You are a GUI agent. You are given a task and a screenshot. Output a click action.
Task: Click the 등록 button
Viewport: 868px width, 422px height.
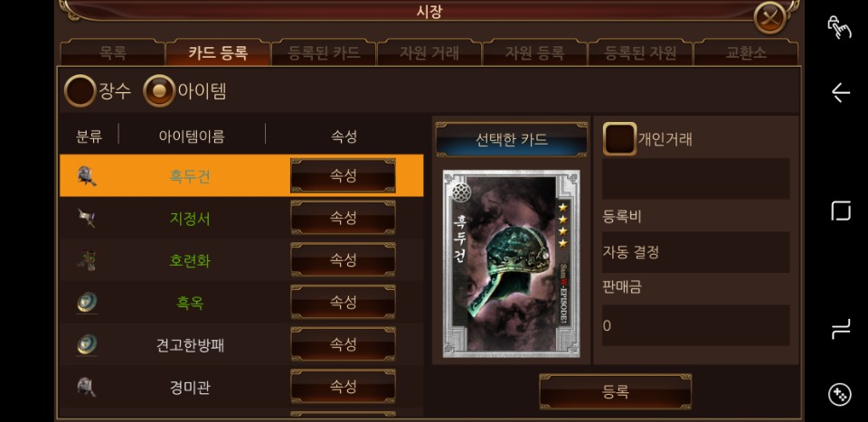615,391
